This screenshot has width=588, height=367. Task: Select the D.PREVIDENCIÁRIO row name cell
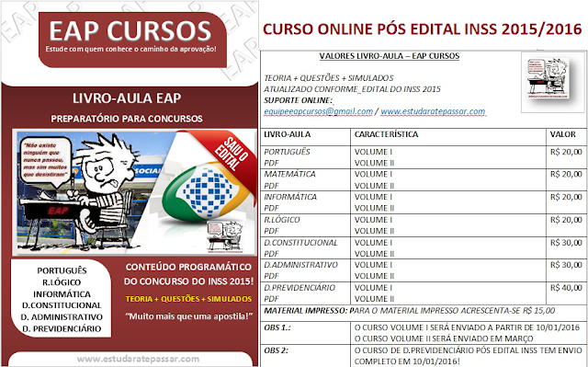305,293
